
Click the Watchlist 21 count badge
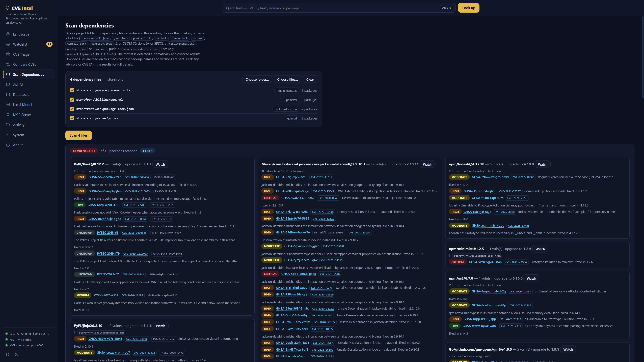[49, 44]
